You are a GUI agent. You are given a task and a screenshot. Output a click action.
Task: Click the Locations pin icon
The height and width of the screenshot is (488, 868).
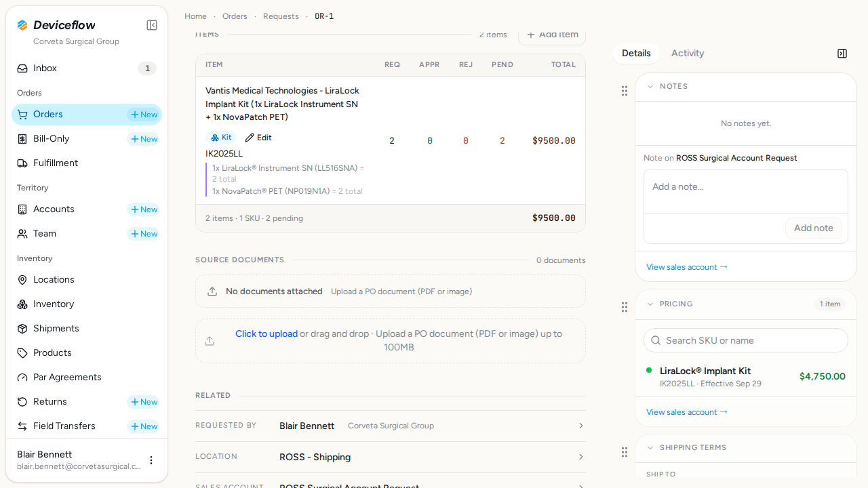point(22,280)
